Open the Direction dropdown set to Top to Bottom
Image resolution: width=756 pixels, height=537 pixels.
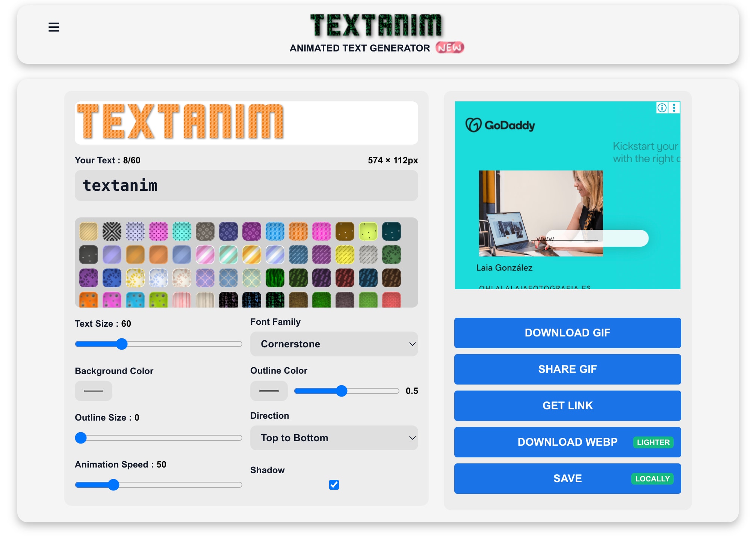(x=334, y=437)
